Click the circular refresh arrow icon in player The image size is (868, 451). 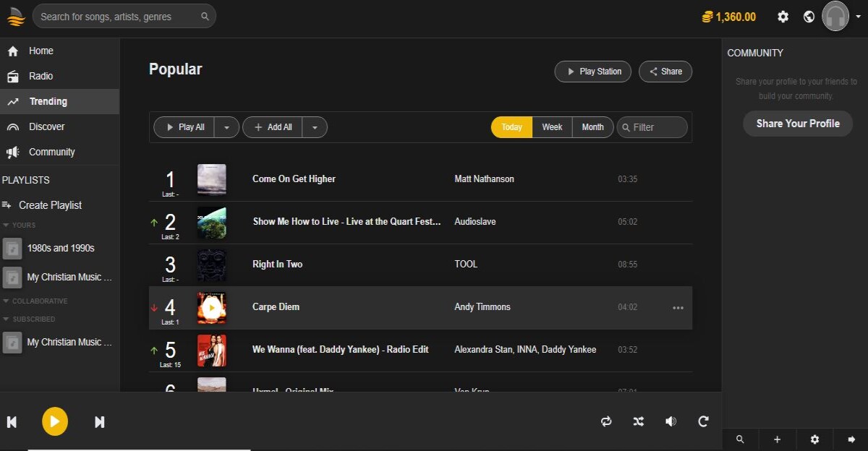(x=703, y=421)
